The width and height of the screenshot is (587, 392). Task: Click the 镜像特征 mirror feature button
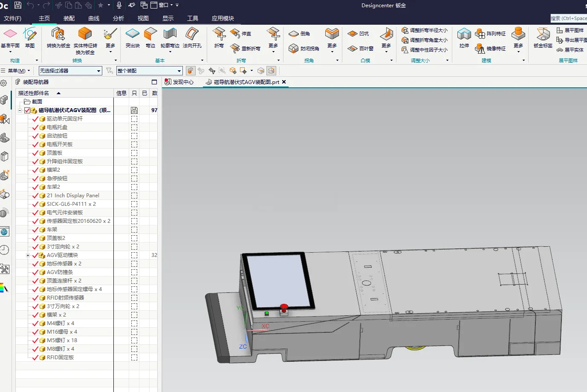(x=490, y=49)
